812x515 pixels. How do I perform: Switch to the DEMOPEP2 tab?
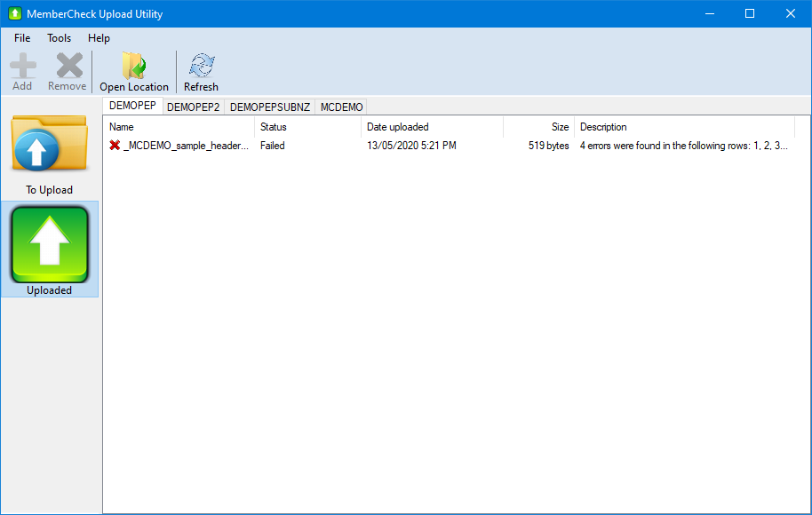tap(193, 107)
